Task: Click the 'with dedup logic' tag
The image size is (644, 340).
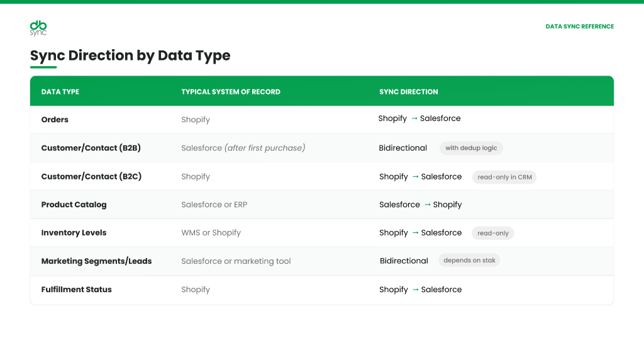Action: [471, 148]
